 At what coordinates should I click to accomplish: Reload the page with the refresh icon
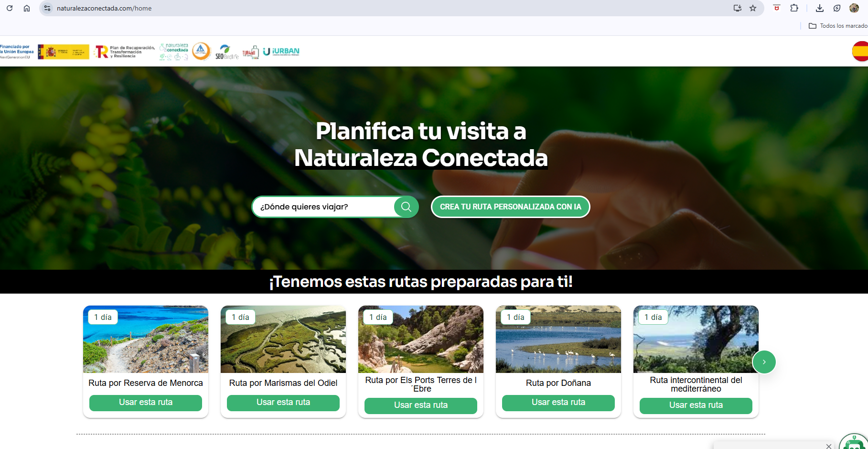(10, 8)
